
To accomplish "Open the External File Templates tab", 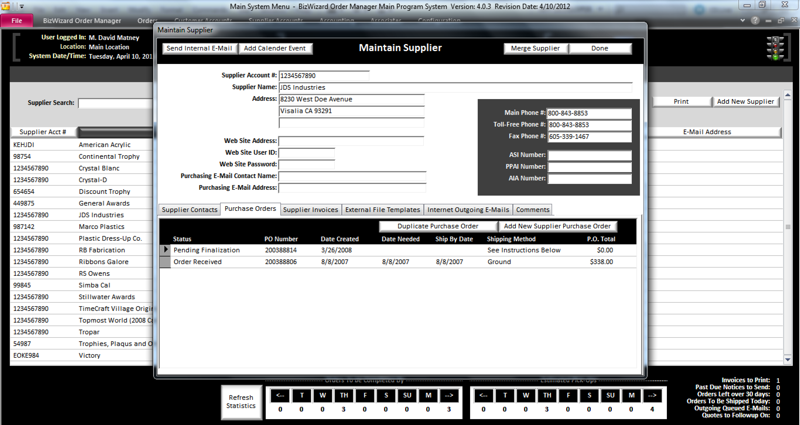I will tap(382, 210).
